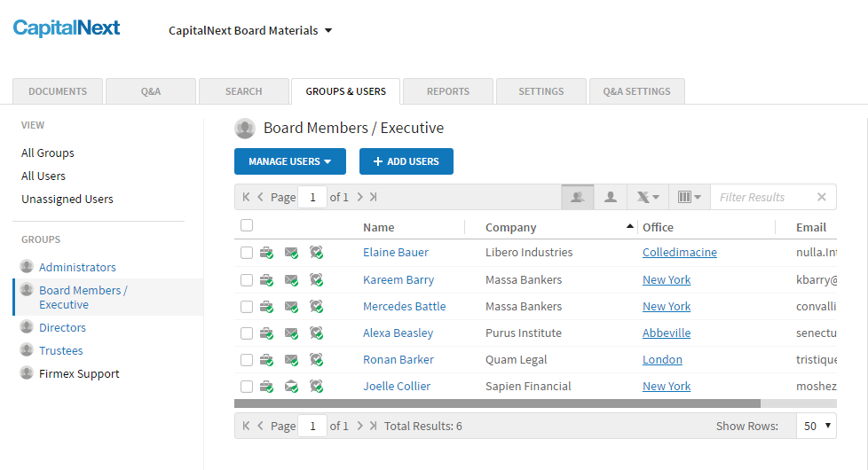Click shield check icon for Kareem Barry
The height and width of the screenshot is (470, 868).
316,280
